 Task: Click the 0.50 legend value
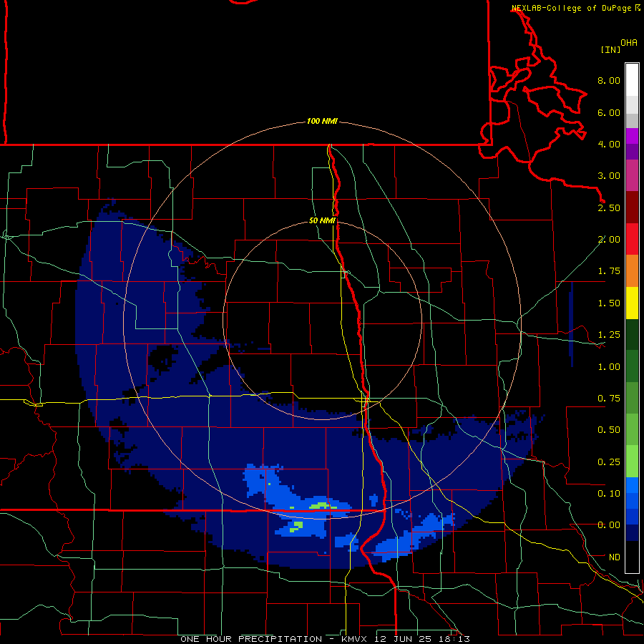pos(609,430)
